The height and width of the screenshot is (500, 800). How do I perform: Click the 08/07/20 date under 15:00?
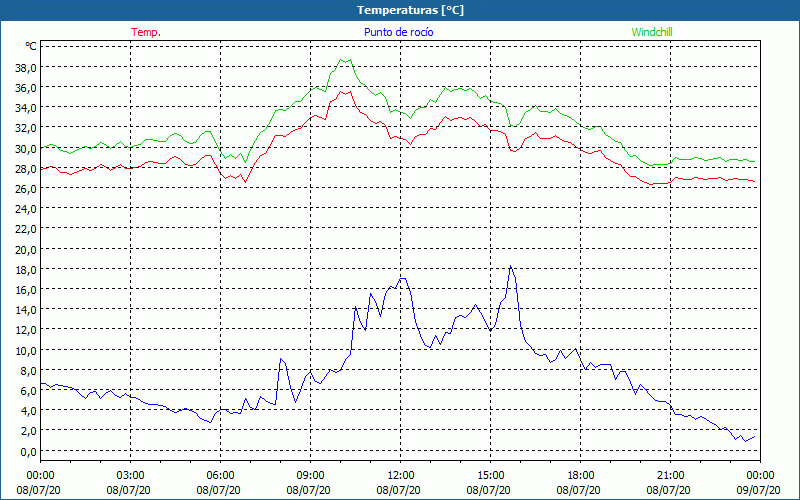coord(489,490)
